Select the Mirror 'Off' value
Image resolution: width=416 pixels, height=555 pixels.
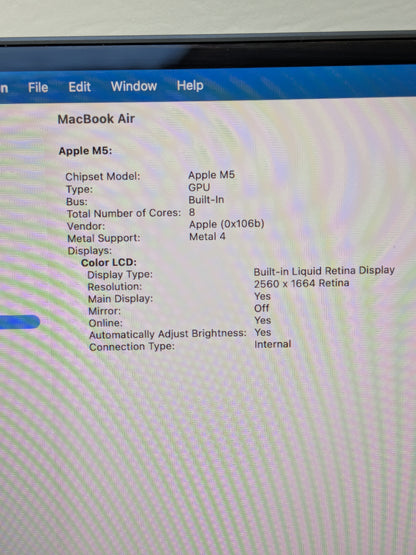(262, 308)
